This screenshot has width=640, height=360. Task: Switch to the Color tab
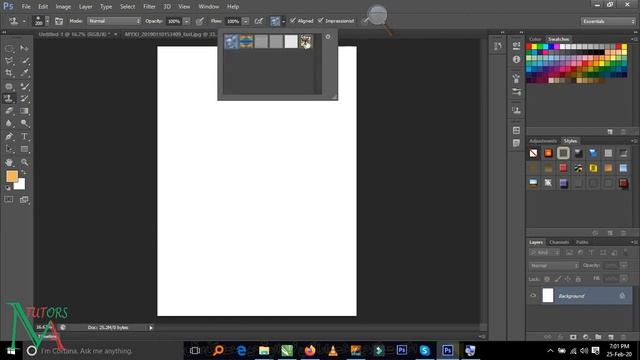point(535,39)
